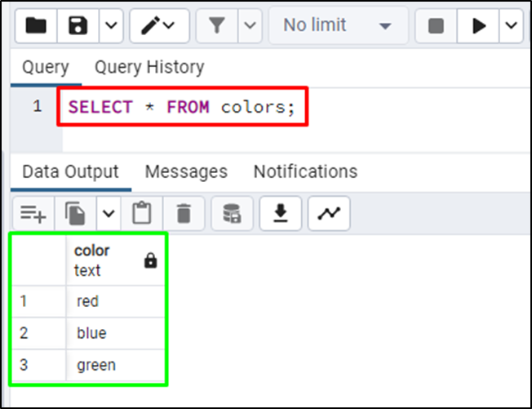
Task: Expand the filter options dropdown arrow
Action: [x=250, y=25]
